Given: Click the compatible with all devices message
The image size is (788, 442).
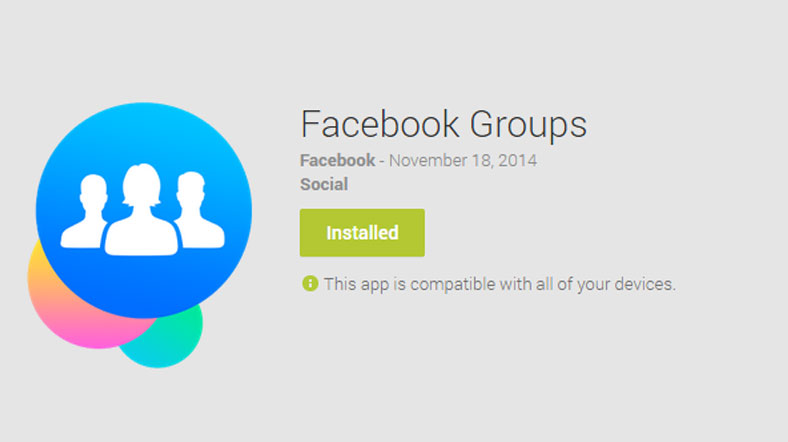Looking at the screenshot, I should 500,284.
